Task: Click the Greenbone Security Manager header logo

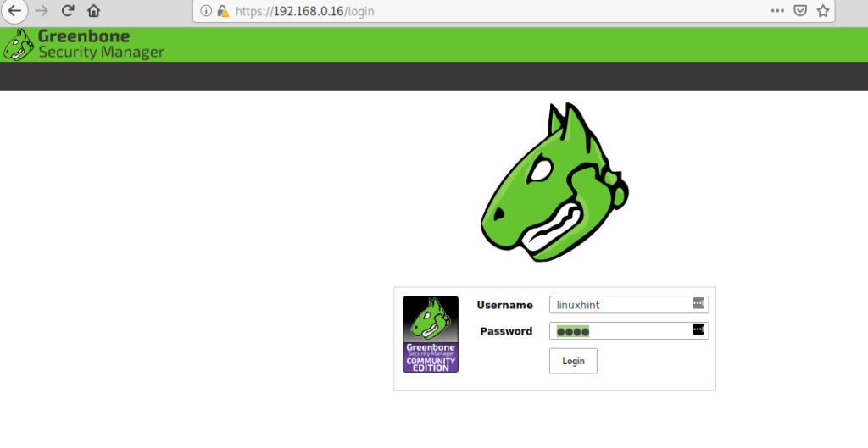Action: pyautogui.click(x=84, y=44)
